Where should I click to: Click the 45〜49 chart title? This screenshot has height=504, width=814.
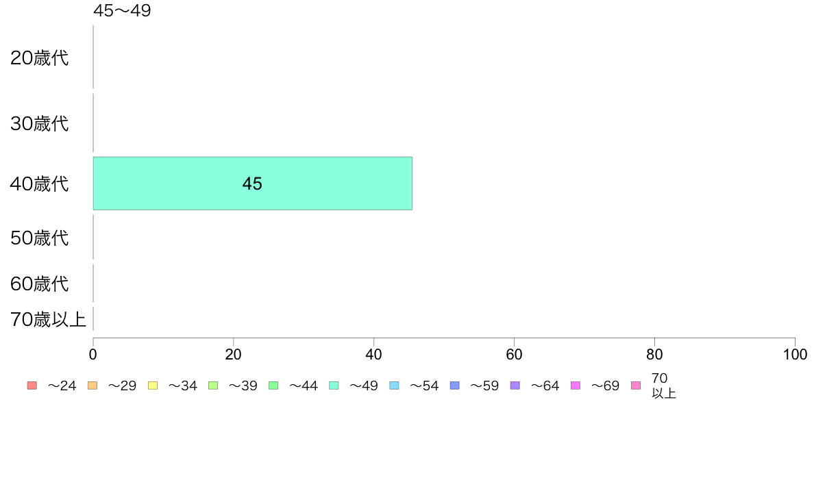coord(122,10)
